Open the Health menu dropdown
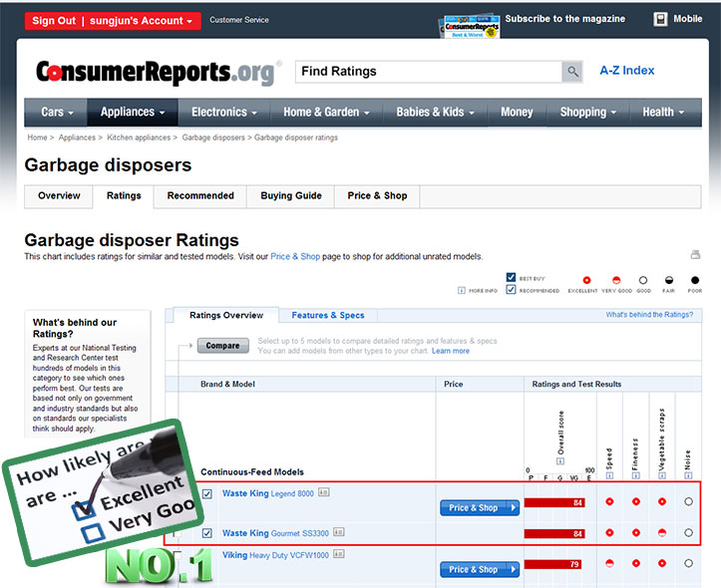This screenshot has width=721, height=588. pos(663,112)
